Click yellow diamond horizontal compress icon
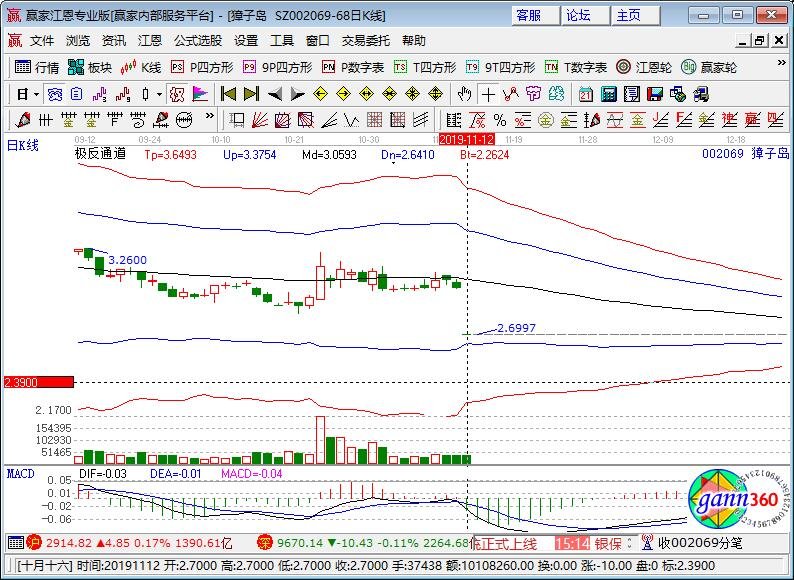The image size is (794, 580). pos(389,94)
